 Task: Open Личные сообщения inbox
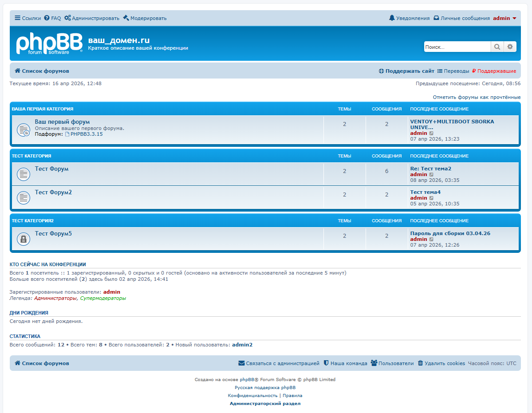(x=461, y=18)
